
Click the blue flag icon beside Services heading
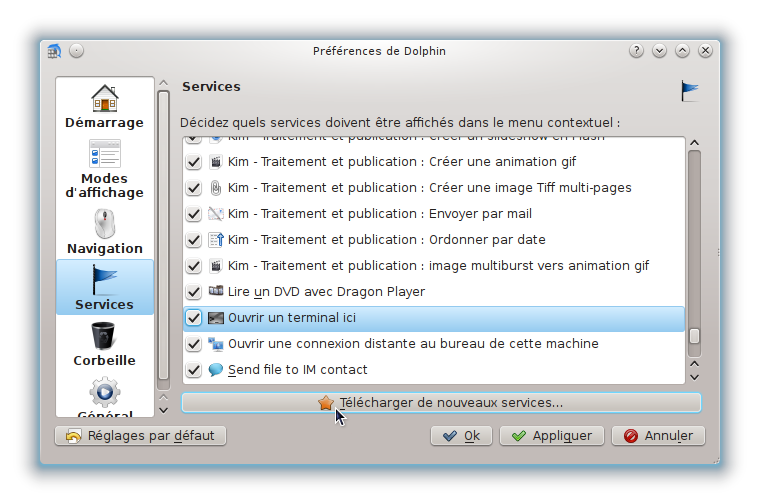click(689, 91)
